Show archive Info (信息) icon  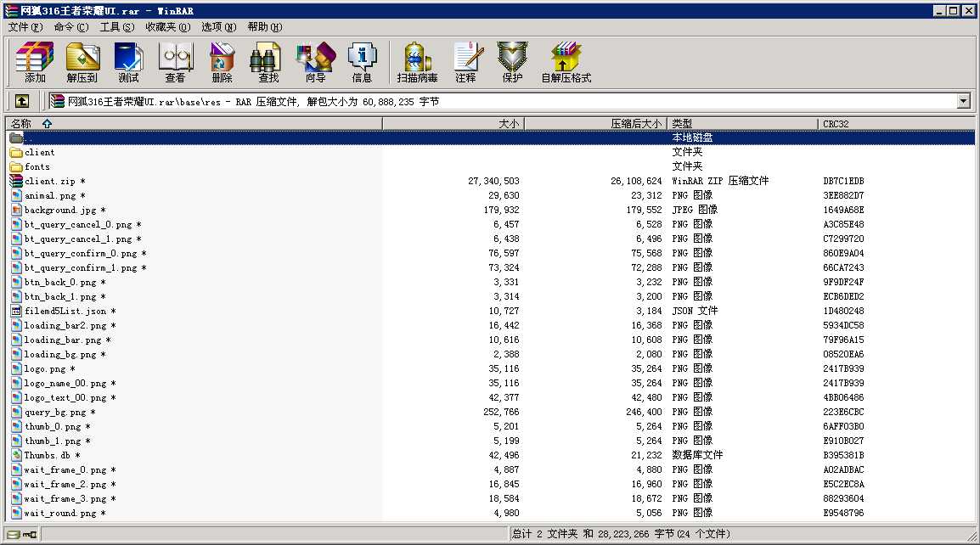[x=362, y=63]
